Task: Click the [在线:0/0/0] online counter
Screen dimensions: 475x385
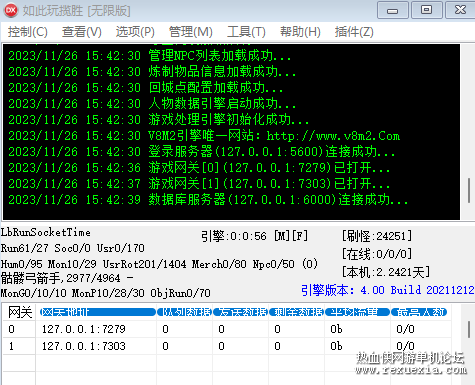Action: coord(377,254)
